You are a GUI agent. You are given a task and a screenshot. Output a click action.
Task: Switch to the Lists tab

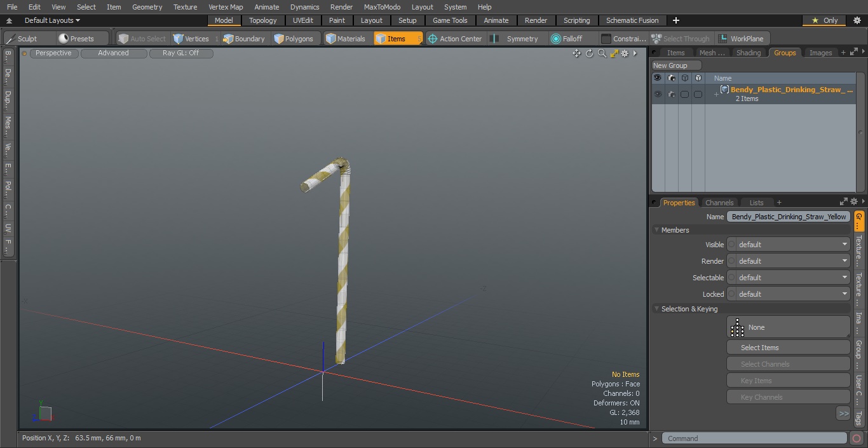coord(756,203)
